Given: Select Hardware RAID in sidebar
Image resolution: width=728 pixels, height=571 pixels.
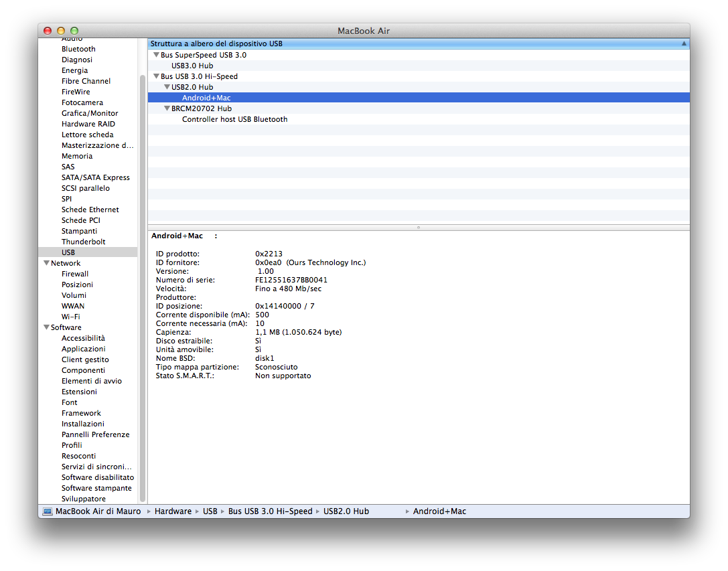Looking at the screenshot, I should click(x=88, y=123).
